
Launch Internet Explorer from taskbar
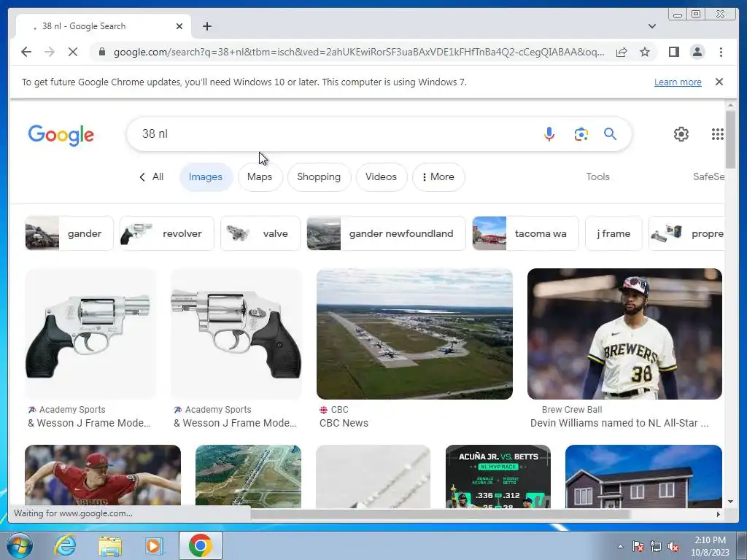(65, 545)
